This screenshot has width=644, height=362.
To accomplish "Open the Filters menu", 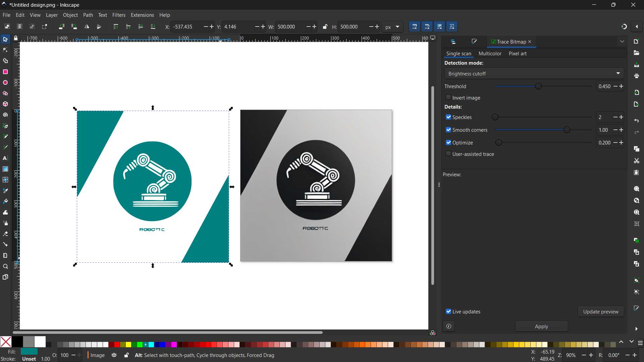I will click(x=119, y=15).
